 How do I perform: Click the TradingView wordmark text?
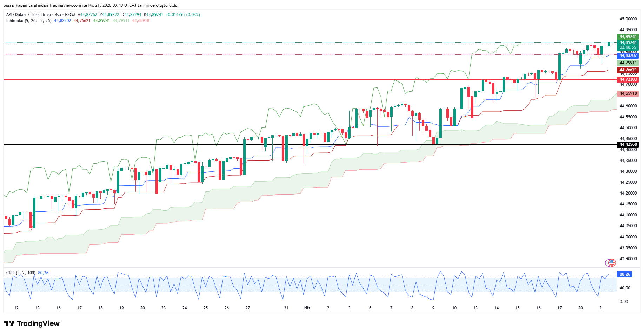(x=38, y=323)
